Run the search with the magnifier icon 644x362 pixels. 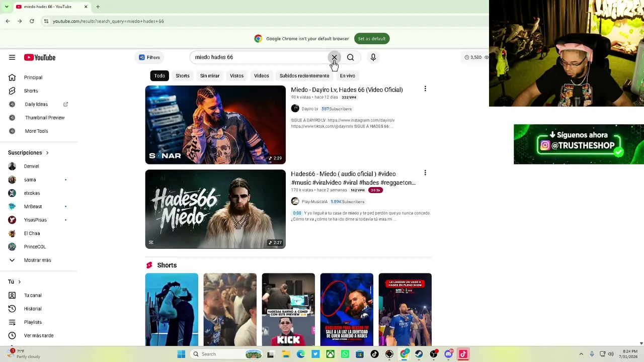[x=351, y=57]
